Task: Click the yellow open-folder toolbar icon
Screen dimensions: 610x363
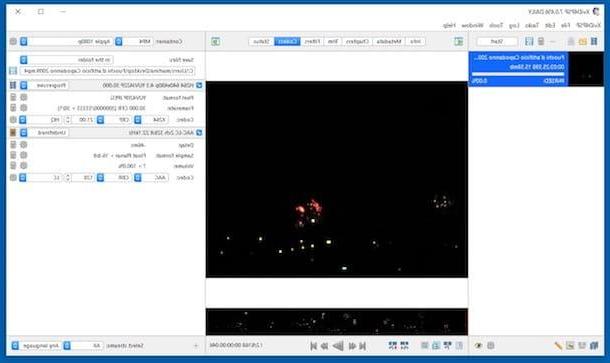Action: point(582,41)
